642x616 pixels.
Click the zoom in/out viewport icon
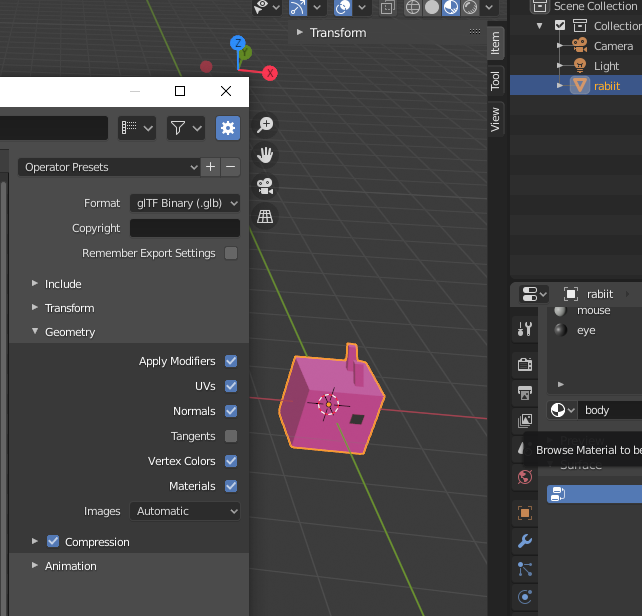pyautogui.click(x=265, y=125)
